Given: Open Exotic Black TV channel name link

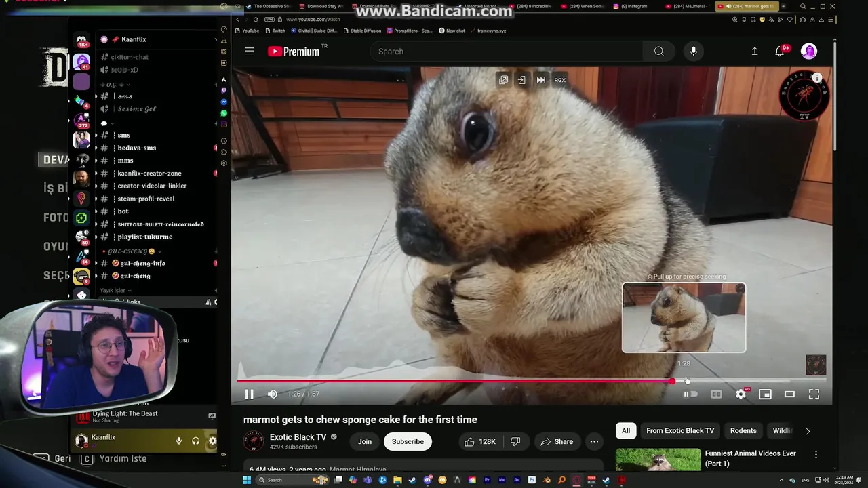Looking at the screenshot, I should point(298,437).
